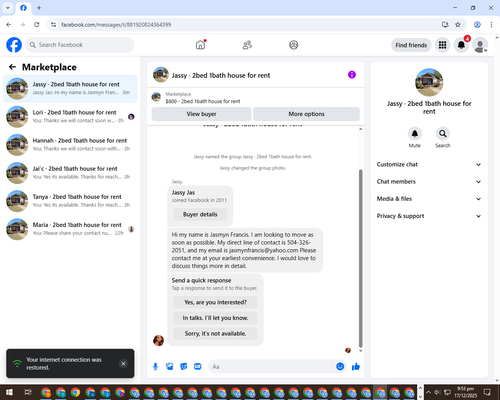Image resolution: width=500 pixels, height=400 pixels.
Task: Bookmark this page with star icon
Action: coord(458,25)
